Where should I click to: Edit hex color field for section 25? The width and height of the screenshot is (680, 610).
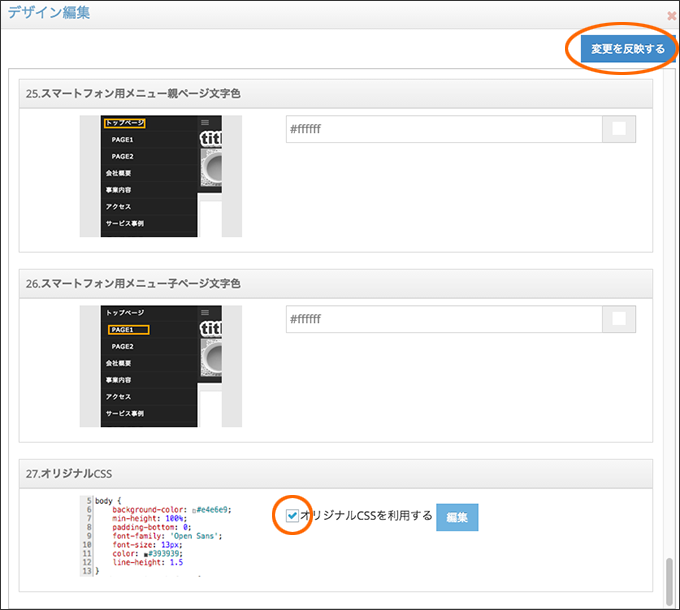pos(444,129)
